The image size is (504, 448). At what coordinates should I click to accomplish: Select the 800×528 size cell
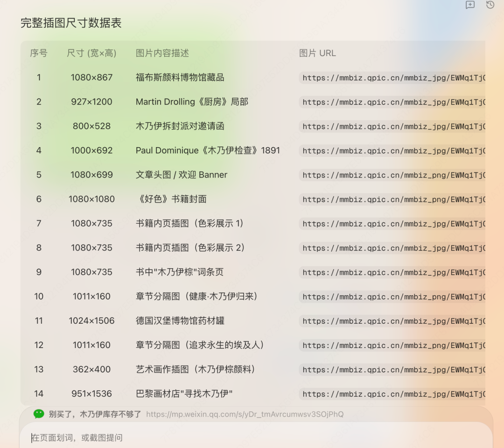click(x=91, y=126)
